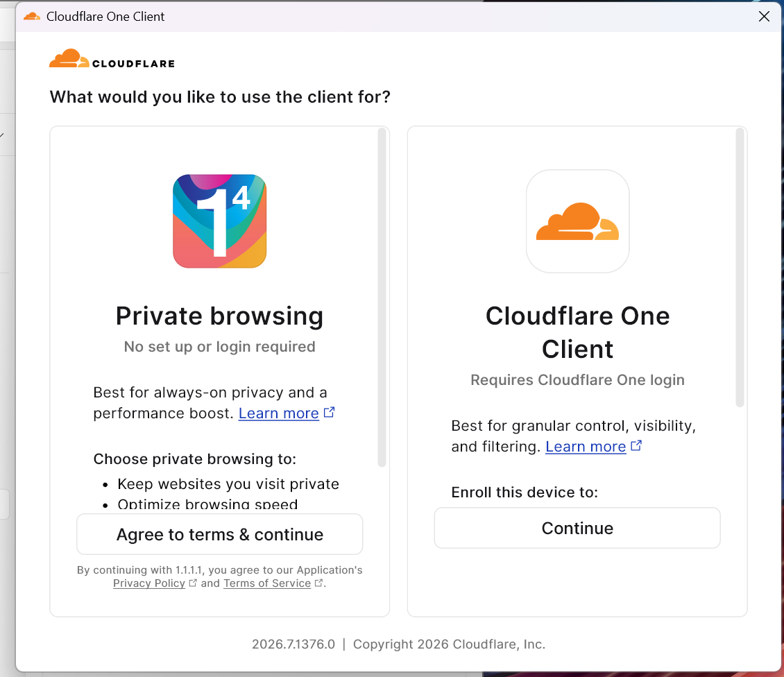The height and width of the screenshot is (677, 784).
Task: Open Learn more link for granular control
Action: click(586, 447)
